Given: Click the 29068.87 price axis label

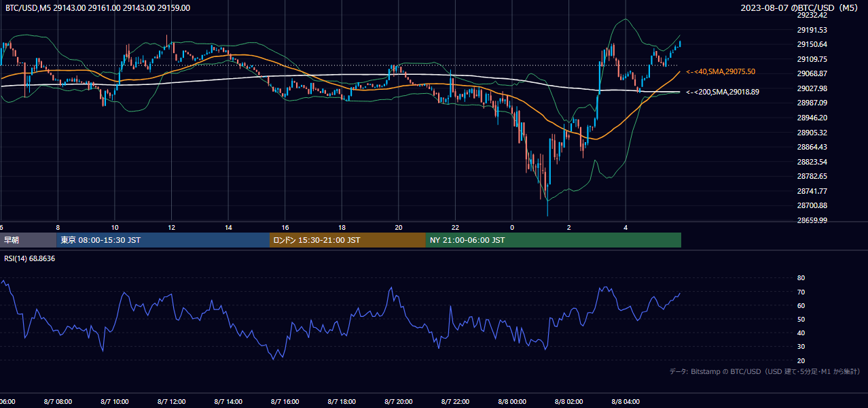Looking at the screenshot, I should [812, 73].
